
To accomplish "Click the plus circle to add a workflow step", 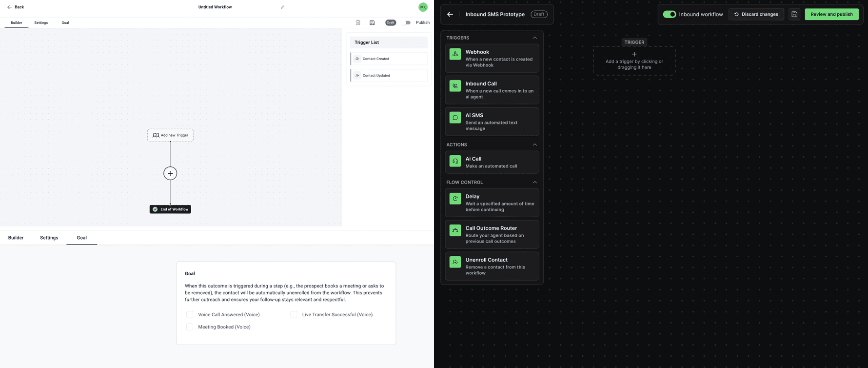I will click(x=170, y=173).
